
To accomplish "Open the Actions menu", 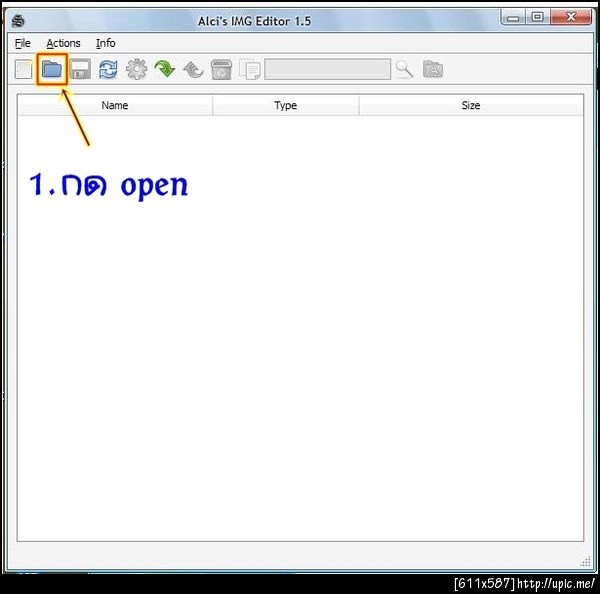I will (x=64, y=43).
